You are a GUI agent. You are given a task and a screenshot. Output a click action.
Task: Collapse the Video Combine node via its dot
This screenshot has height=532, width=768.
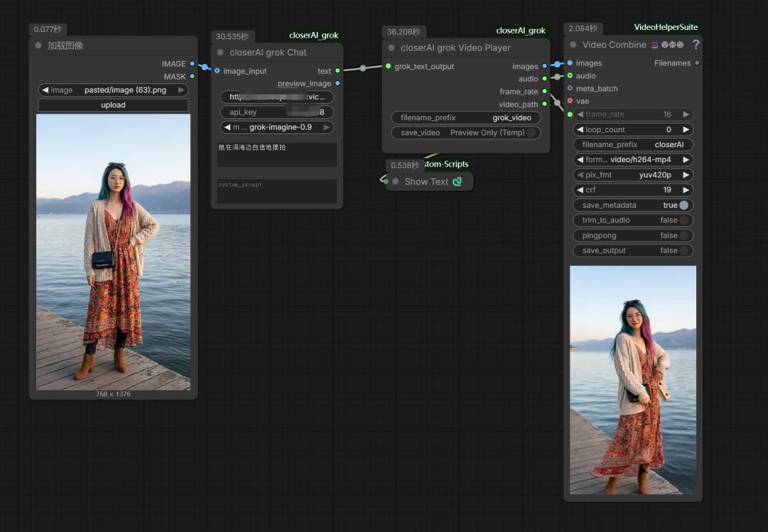click(x=573, y=45)
